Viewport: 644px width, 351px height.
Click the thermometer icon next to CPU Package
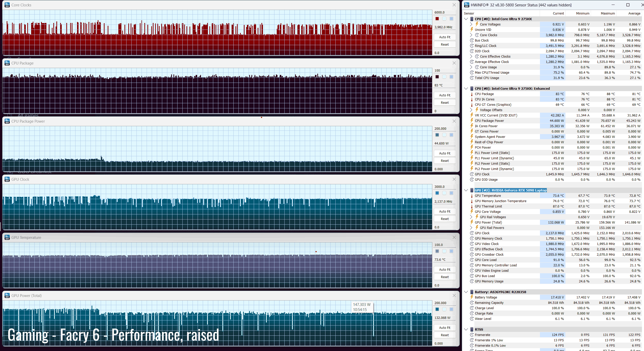point(472,94)
